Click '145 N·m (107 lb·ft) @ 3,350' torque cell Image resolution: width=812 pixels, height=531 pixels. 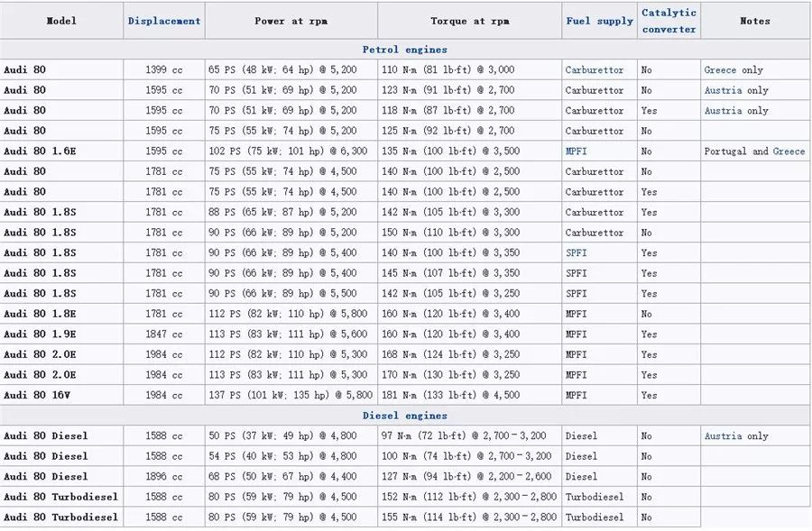tap(470, 273)
